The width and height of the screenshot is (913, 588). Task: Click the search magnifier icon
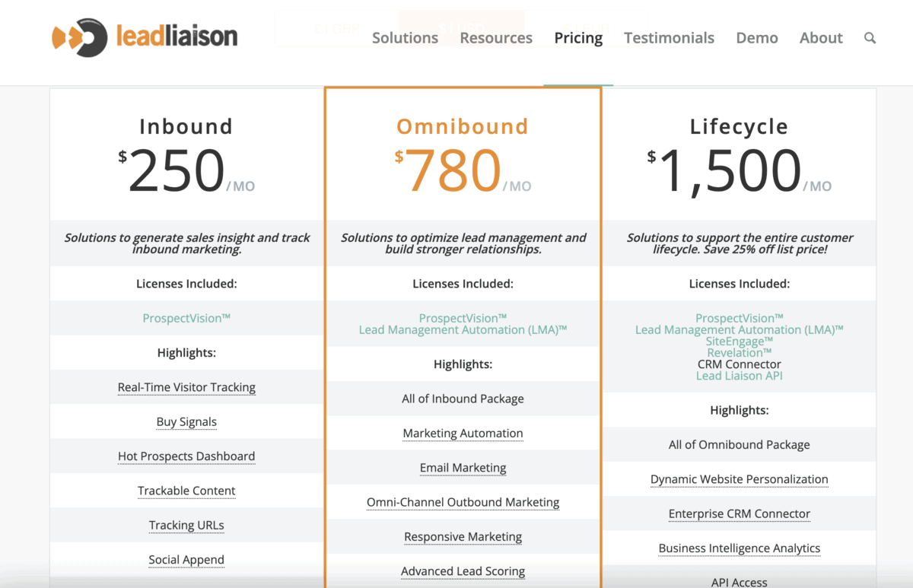tap(870, 37)
